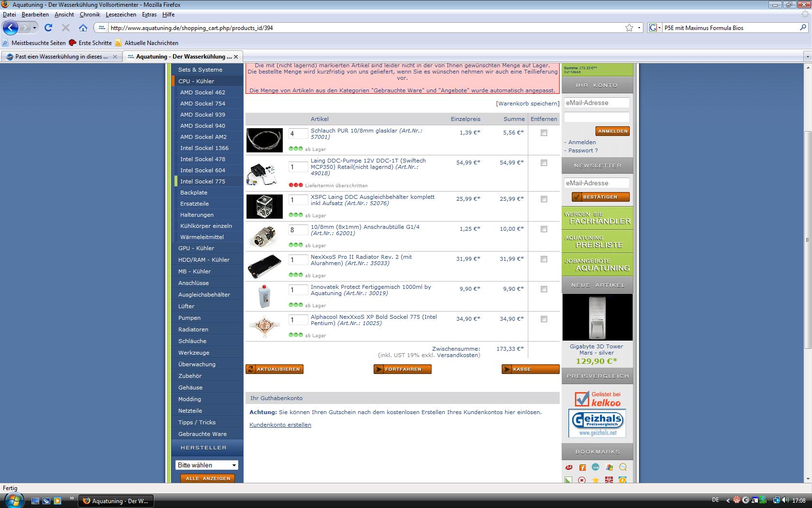
Task: Close the Aquatuning browser tab
Action: (236, 57)
